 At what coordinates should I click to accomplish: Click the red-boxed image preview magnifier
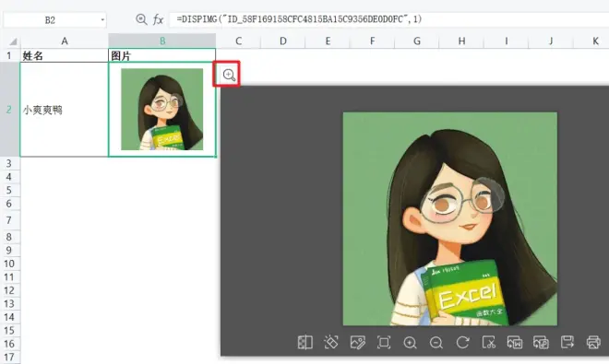coord(229,75)
